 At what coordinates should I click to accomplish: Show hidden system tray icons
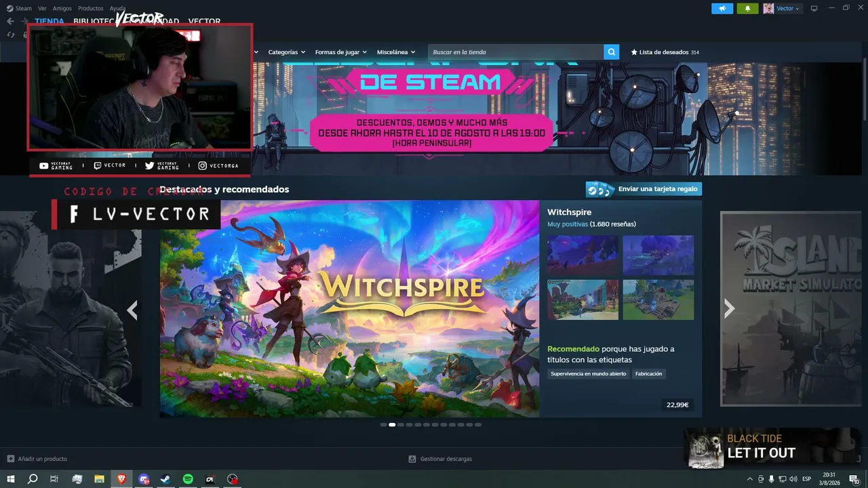(749, 479)
